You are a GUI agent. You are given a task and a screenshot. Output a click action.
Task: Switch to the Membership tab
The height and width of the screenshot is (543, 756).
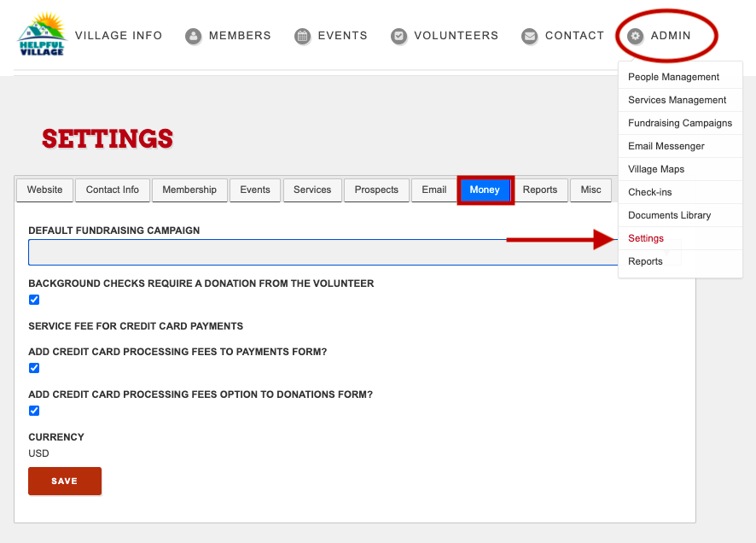pos(189,190)
